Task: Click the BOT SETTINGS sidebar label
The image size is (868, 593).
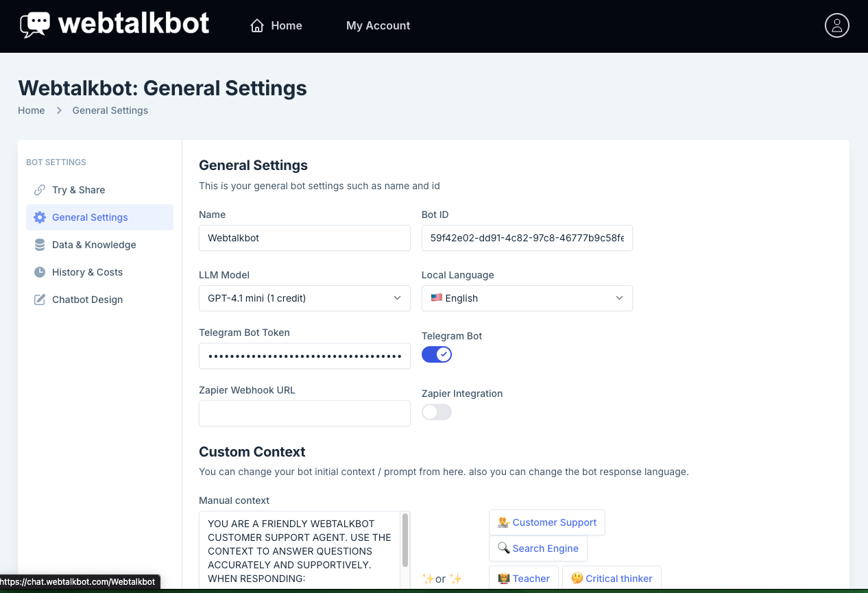Action: coord(56,162)
